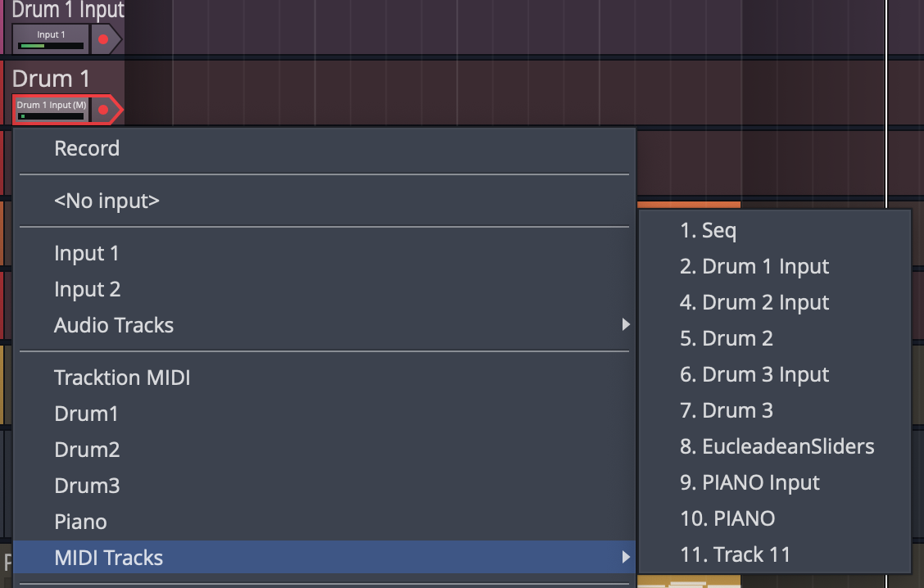Image resolution: width=924 pixels, height=588 pixels.
Task: Select the Drum1 MIDI input
Action: click(x=86, y=414)
